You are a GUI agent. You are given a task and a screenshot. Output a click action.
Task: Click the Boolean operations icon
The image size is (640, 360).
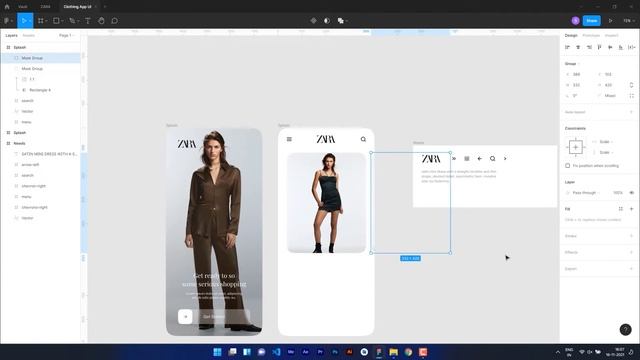coord(340,21)
